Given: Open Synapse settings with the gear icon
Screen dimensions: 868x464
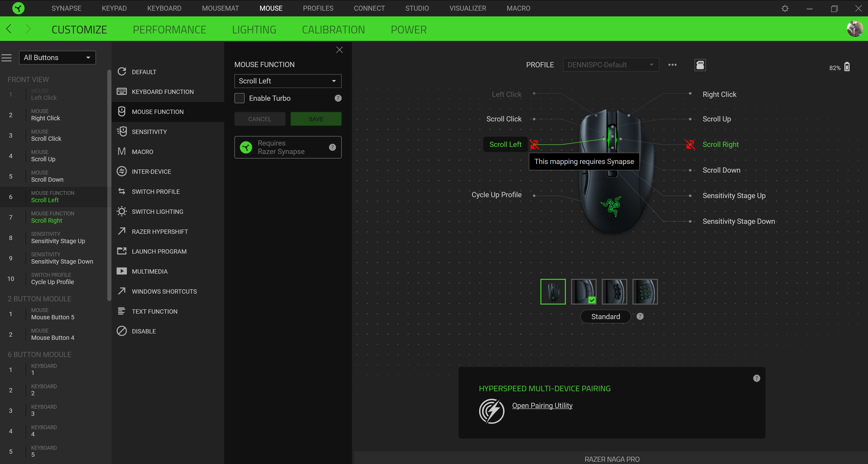Looking at the screenshot, I should pyautogui.click(x=785, y=8).
